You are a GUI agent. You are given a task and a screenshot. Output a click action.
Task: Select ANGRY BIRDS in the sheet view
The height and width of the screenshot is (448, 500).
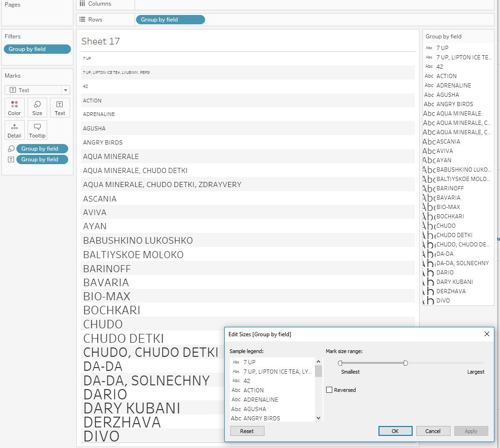103,142
